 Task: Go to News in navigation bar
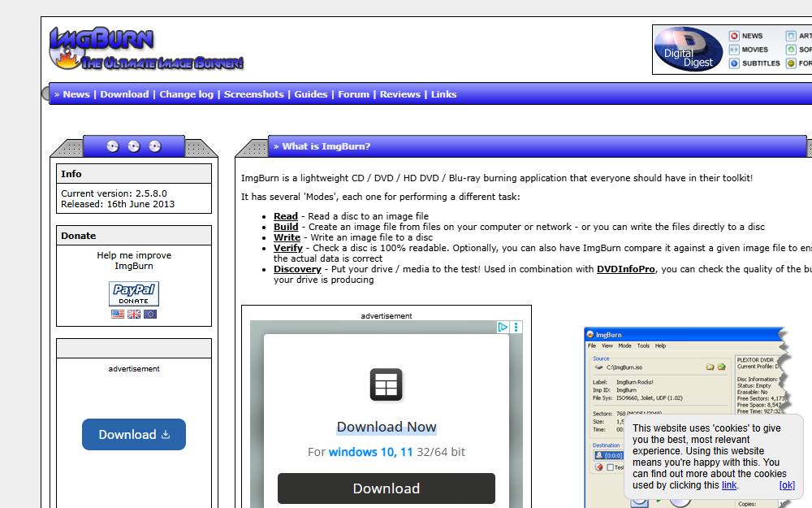tap(76, 94)
